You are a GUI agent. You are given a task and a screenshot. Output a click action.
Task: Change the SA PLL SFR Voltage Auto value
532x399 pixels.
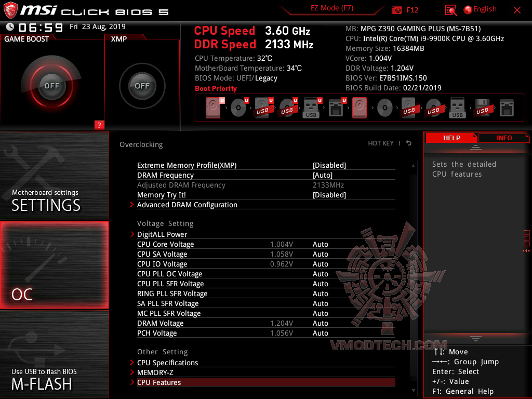pos(320,303)
